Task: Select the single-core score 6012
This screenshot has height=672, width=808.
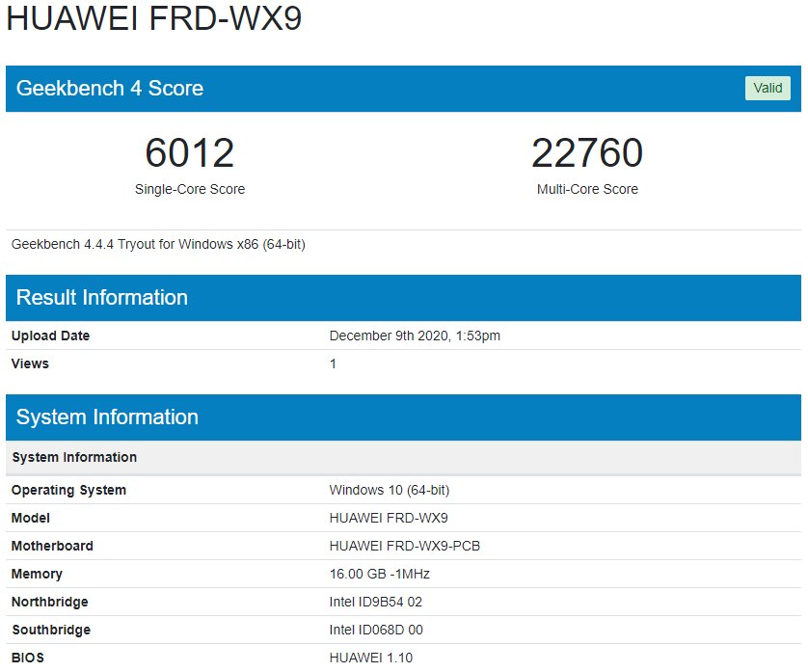Action: point(190,153)
